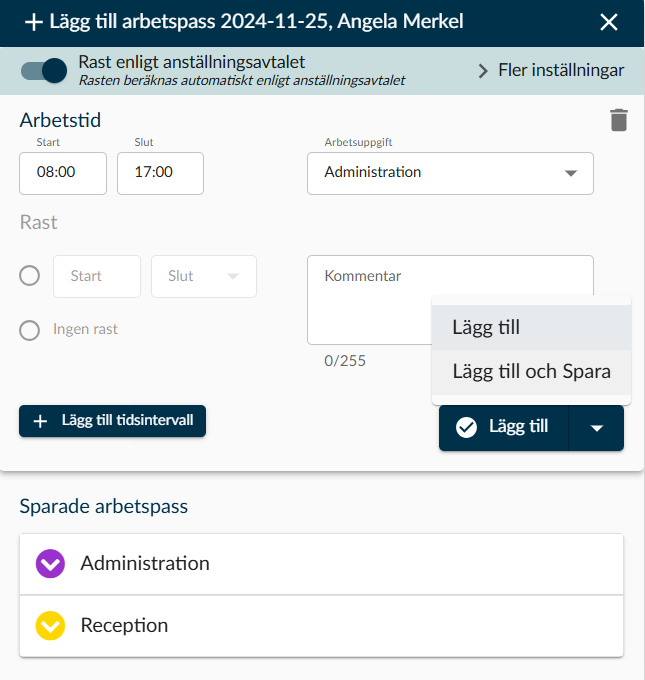
Task: Click the plus icon on Lägg till tidsintervall
Action: [x=40, y=421]
